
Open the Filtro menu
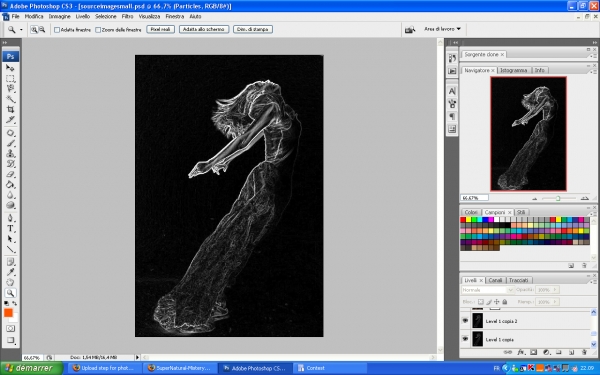tap(127, 16)
